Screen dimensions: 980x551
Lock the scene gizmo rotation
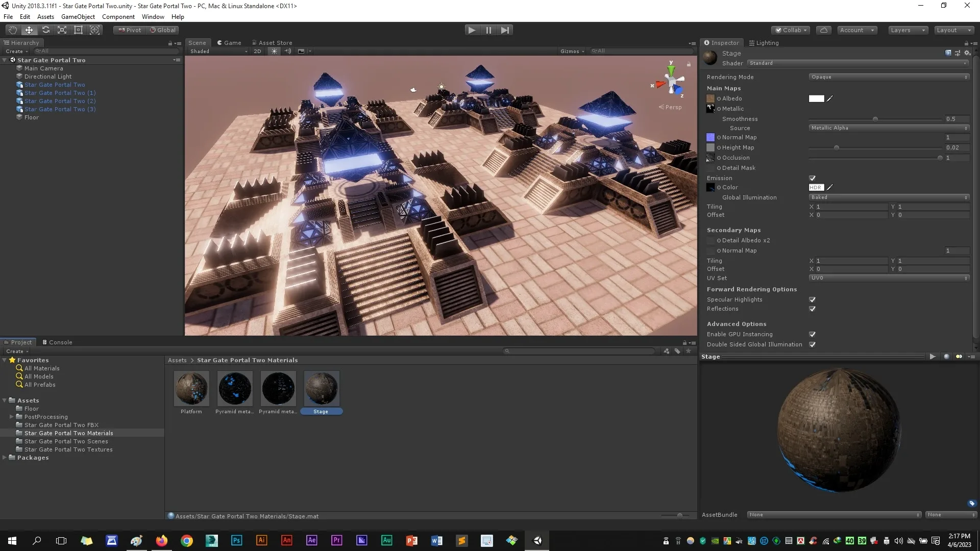tap(689, 64)
